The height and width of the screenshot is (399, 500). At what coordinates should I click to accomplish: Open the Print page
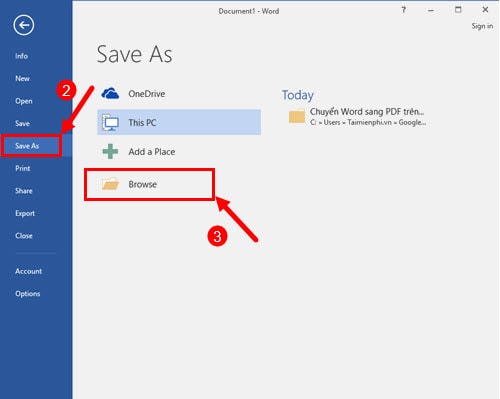(23, 168)
